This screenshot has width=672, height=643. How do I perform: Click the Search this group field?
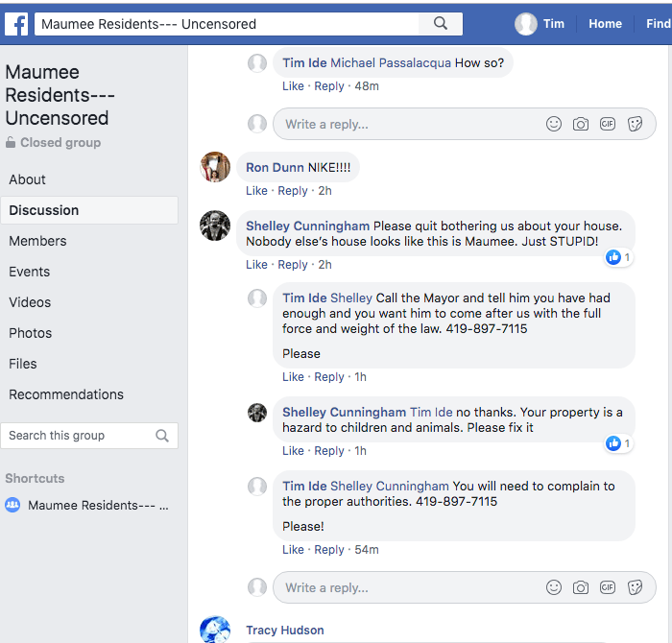(77, 436)
